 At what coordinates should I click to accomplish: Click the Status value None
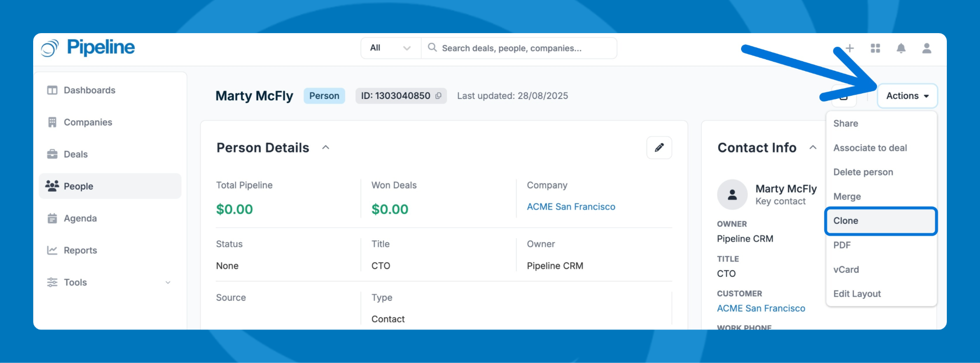pos(227,266)
